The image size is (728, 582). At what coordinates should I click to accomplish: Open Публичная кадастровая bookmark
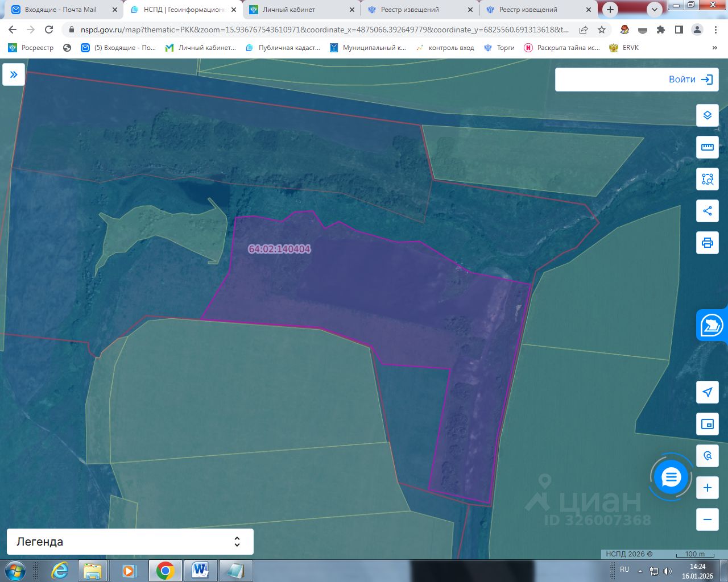click(283, 48)
